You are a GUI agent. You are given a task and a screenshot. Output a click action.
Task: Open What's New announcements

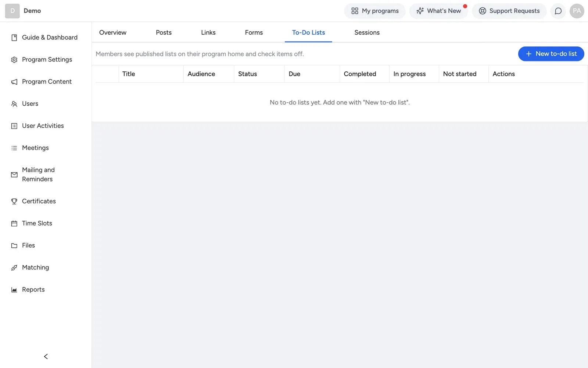[438, 11]
